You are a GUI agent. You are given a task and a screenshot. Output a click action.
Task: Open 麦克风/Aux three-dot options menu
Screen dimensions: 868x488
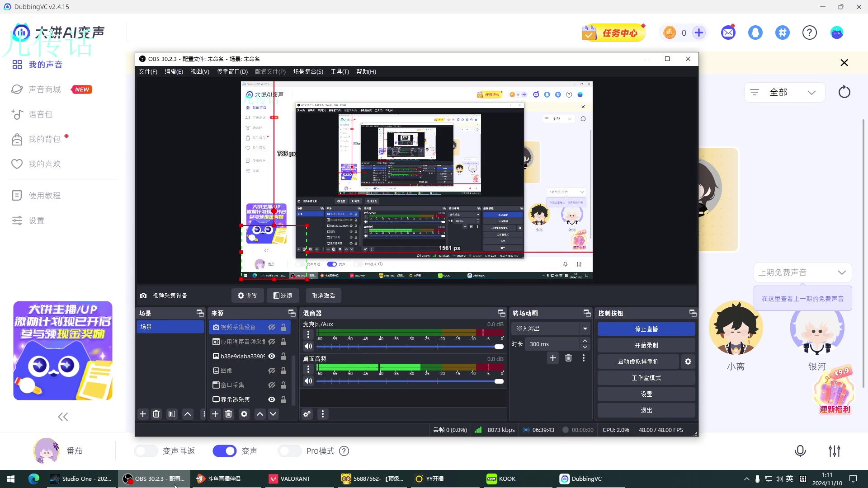(x=308, y=334)
